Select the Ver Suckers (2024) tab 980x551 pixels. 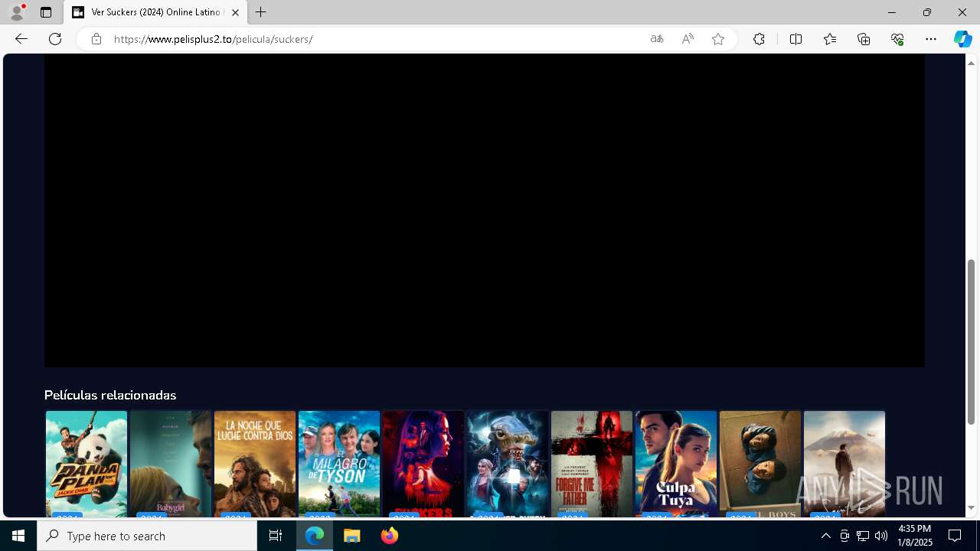pos(155,12)
